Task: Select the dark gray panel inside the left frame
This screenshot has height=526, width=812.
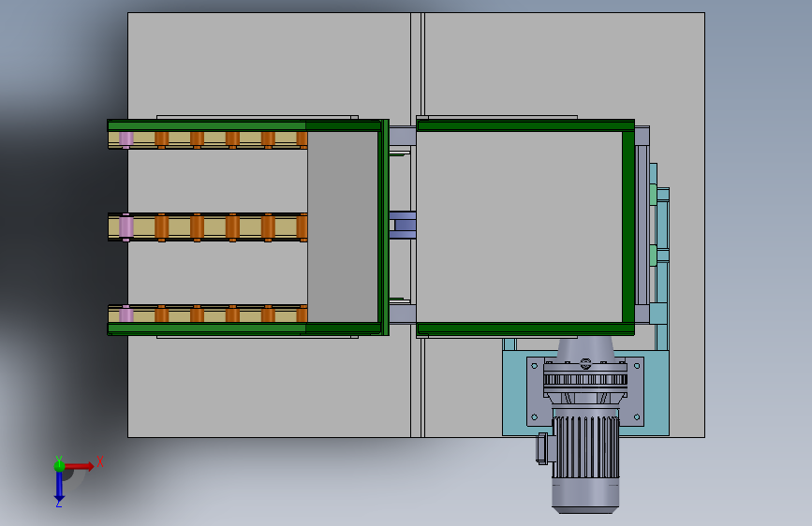Action: coord(342,226)
